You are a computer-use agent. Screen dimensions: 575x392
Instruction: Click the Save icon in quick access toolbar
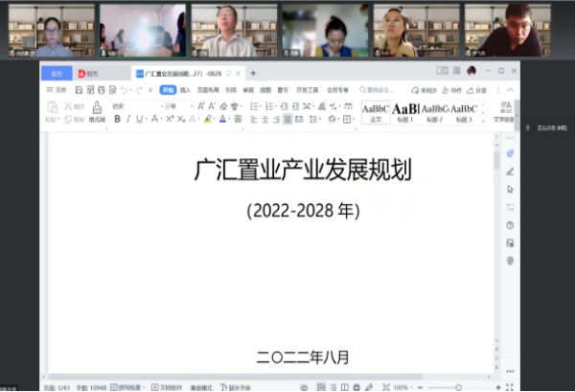point(79,90)
